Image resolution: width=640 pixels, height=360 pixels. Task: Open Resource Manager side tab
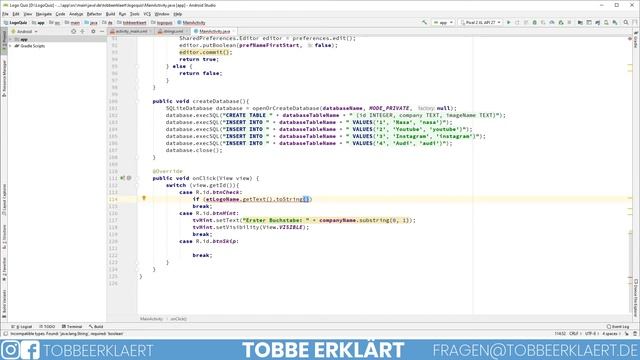coord(4,78)
